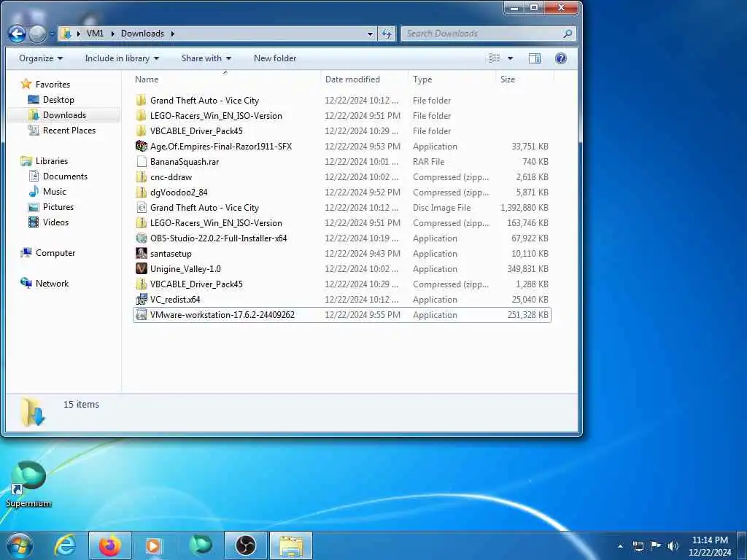
Task: Click the search magnifier icon
Action: 568,34
